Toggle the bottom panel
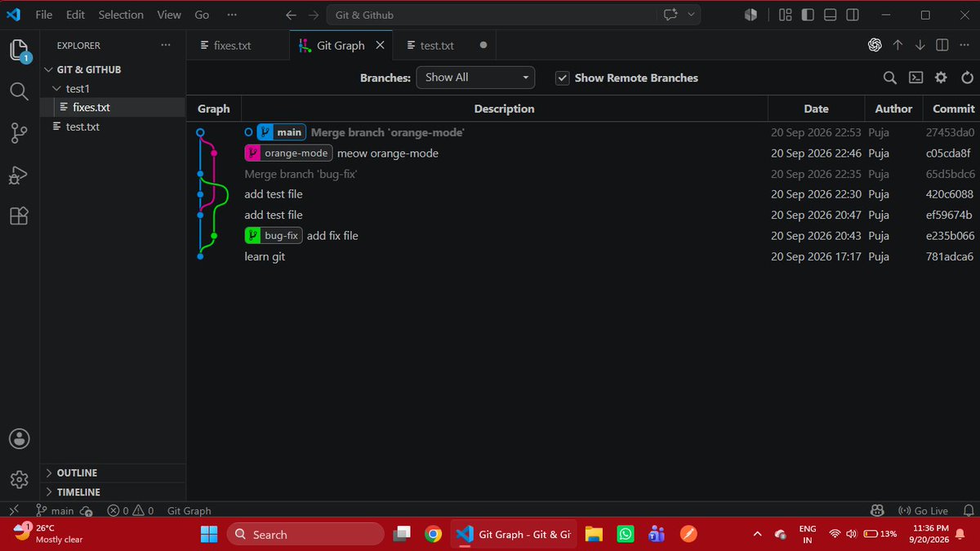980x551 pixels. point(830,15)
